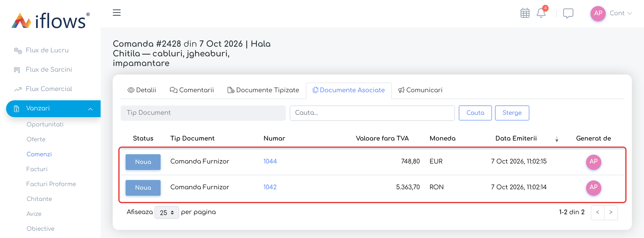Open Oferte in the sidebar
This screenshot has height=238, width=644.
coord(36,139)
